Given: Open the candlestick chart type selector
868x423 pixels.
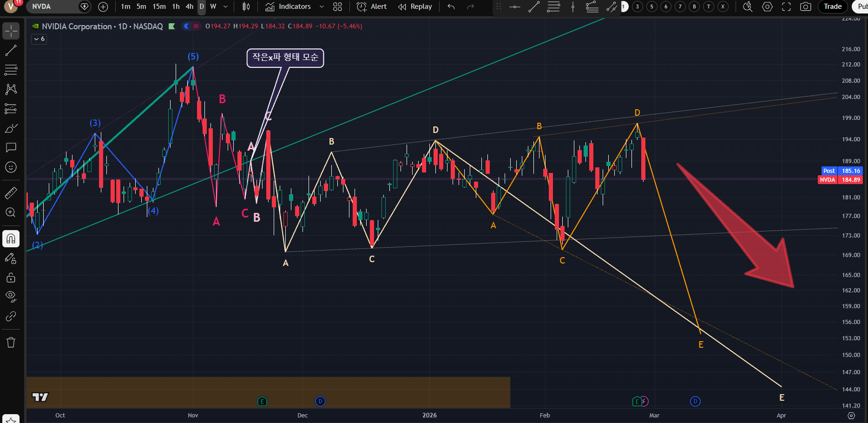Looking at the screenshot, I should [x=246, y=7].
